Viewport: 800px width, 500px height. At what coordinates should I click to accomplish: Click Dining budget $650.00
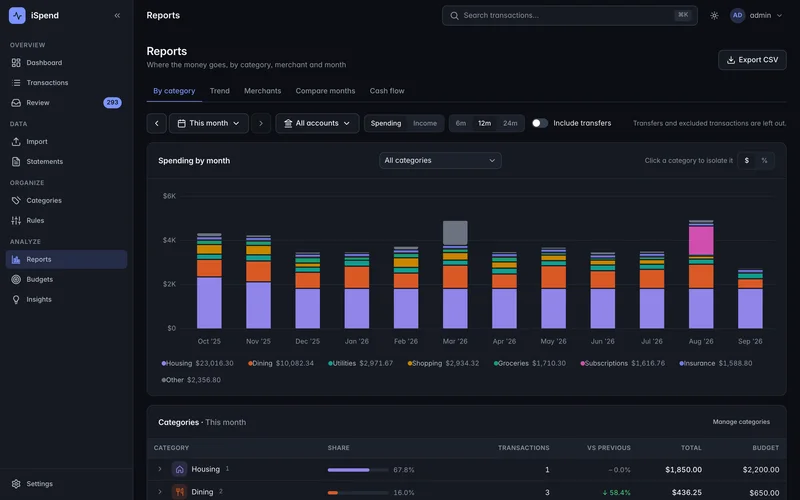tap(764, 493)
